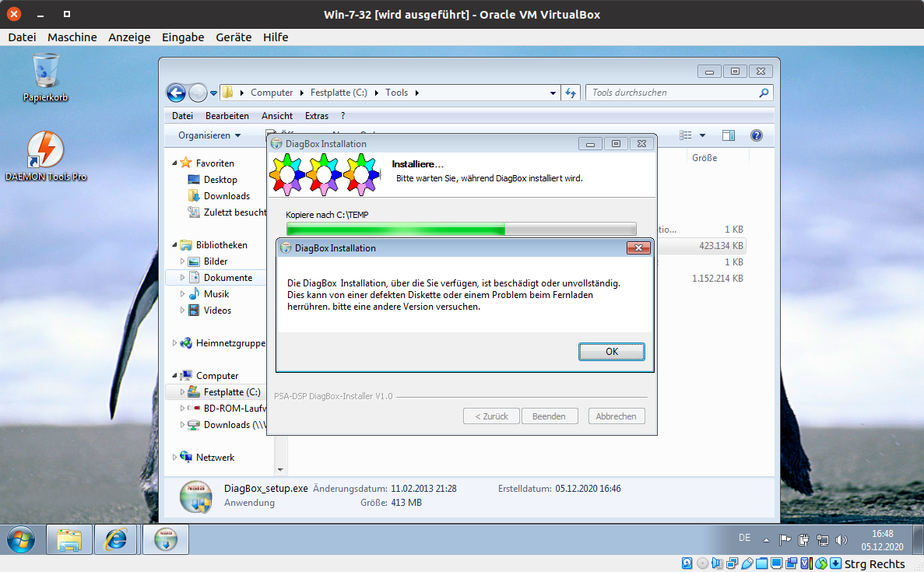Click the Abbrechen button in the installer
The width and height of the screenshot is (924, 572).
tap(616, 416)
